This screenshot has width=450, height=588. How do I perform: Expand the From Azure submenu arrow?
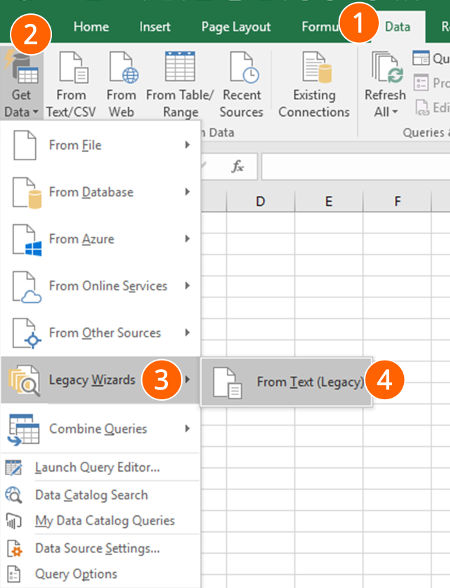click(x=187, y=238)
